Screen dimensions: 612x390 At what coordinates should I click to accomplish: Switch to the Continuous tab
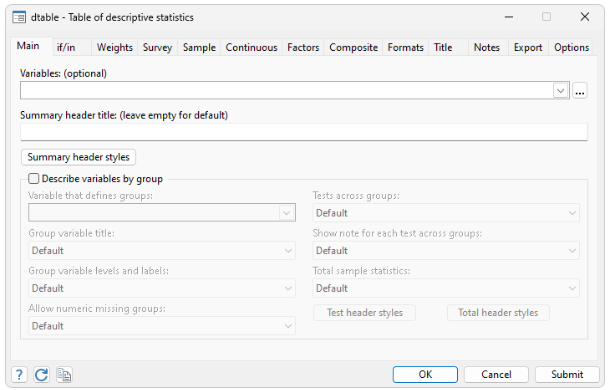251,48
